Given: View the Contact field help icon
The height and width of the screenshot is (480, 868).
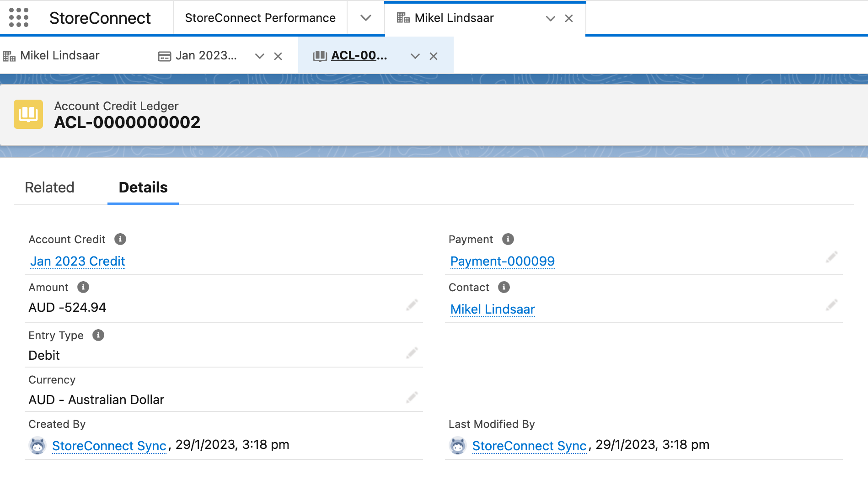Looking at the screenshot, I should (x=504, y=287).
